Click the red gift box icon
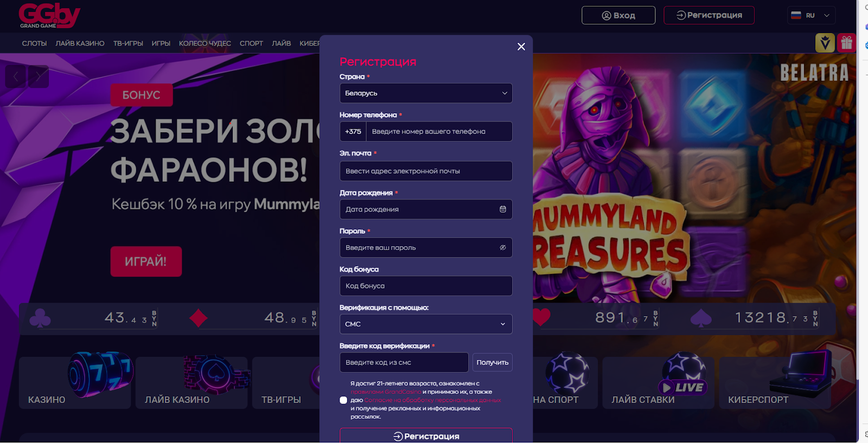868x443 pixels. [x=846, y=43]
